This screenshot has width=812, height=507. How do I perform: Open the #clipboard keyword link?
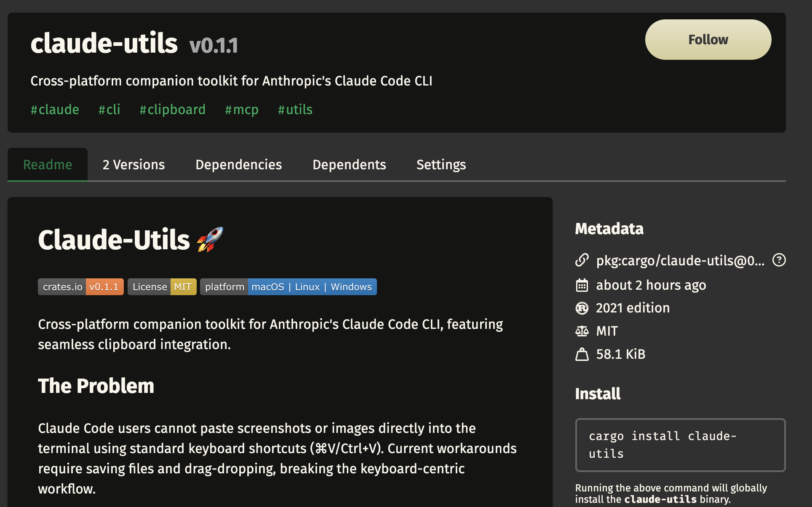coord(173,109)
